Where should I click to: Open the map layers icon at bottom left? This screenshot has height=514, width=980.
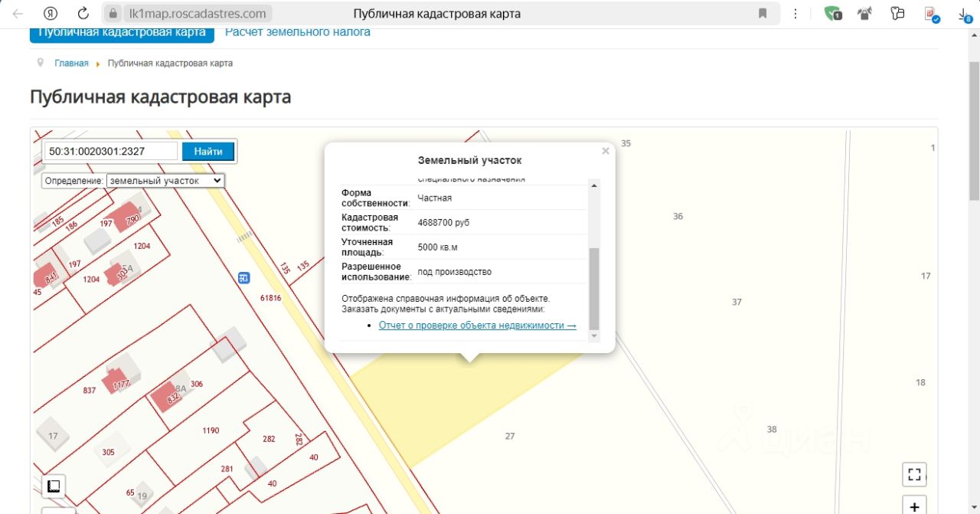coord(54,486)
